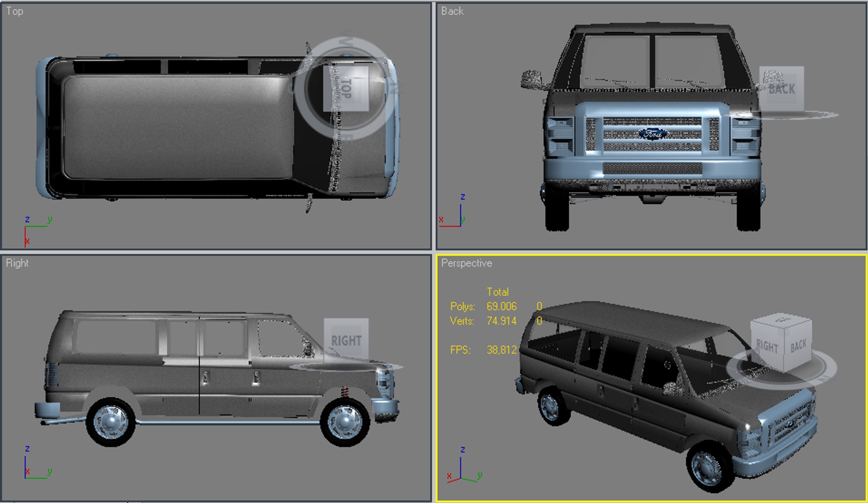Open the Back viewport label menu
This screenshot has height=503, width=868.
coord(452,11)
